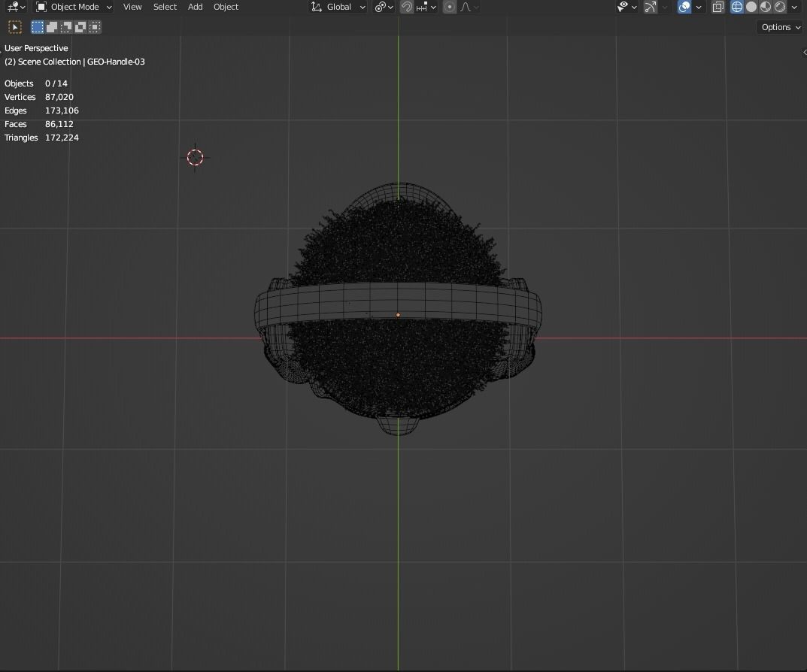This screenshot has width=807, height=672.
Task: Toggle X-Ray mode
Action: pos(718,7)
